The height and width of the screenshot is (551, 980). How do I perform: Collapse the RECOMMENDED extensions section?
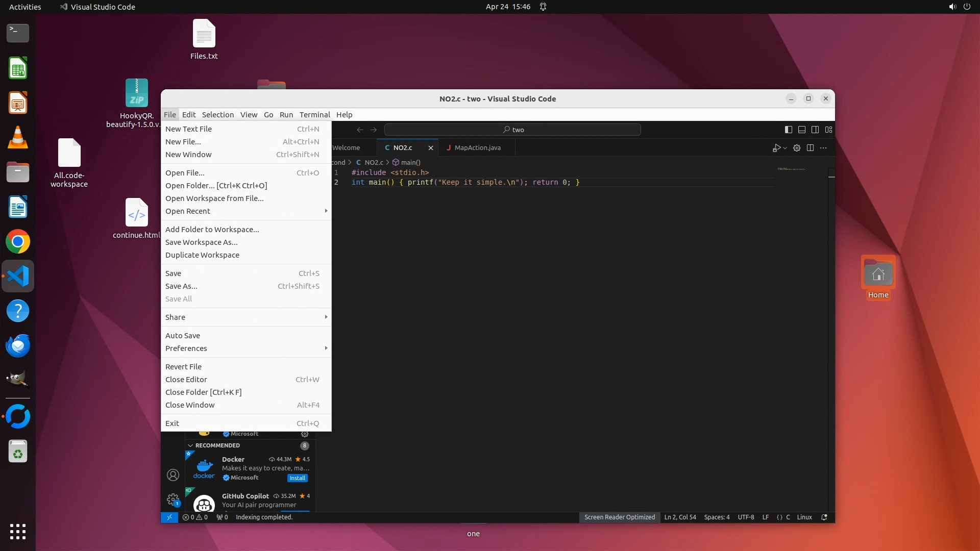pos(190,445)
